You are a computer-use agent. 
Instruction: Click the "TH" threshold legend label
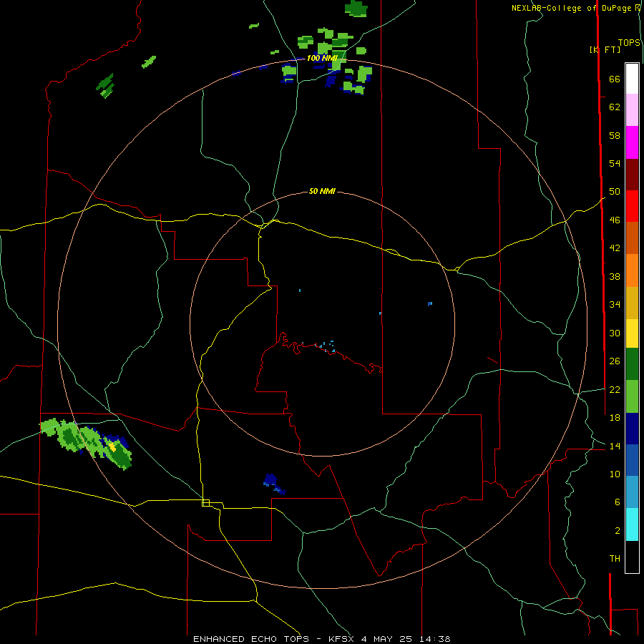pyautogui.click(x=615, y=559)
